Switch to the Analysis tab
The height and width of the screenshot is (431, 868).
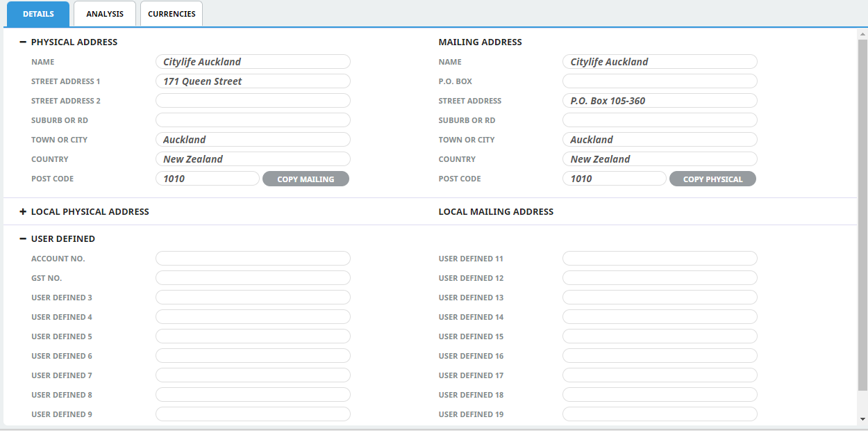(x=105, y=14)
